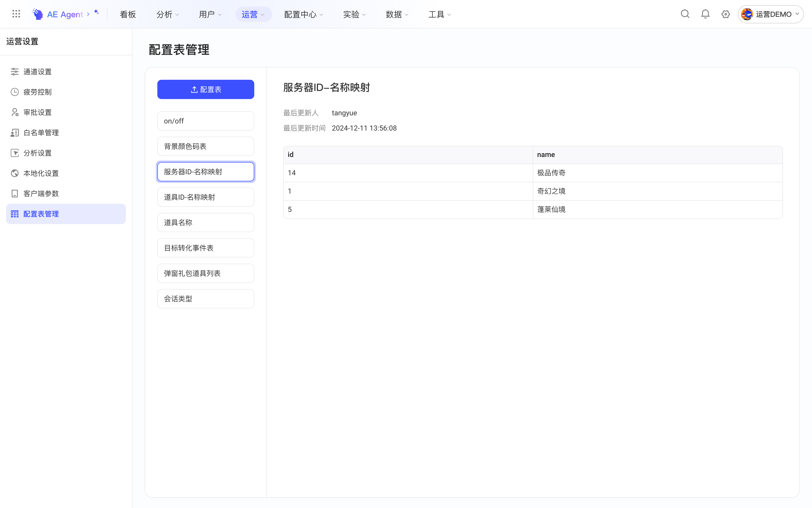The height and width of the screenshot is (508, 812).
Task: Click the id column header
Action: [x=408, y=154]
